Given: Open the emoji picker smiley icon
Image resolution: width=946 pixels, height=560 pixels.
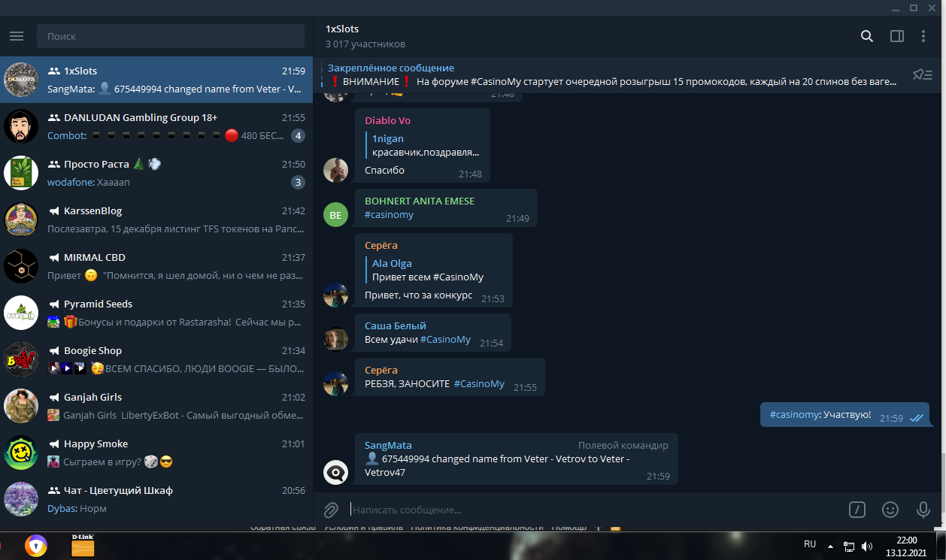Looking at the screenshot, I should 890,510.
